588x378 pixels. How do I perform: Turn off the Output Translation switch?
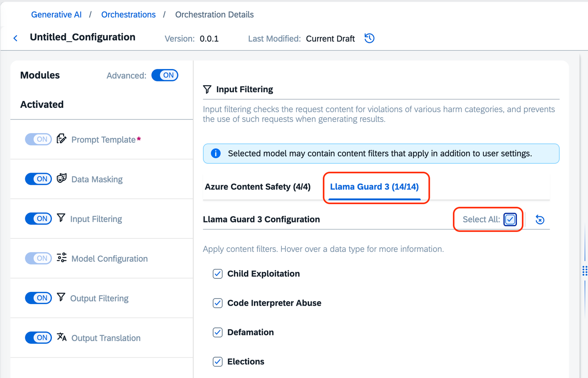click(38, 338)
